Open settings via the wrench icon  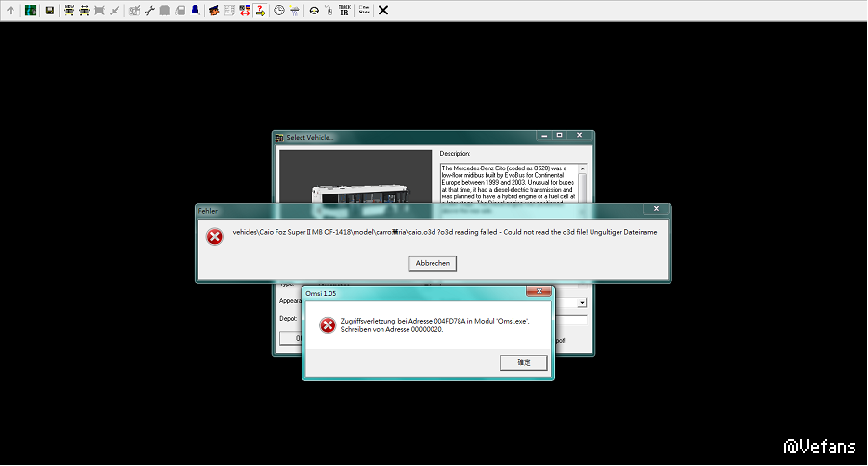pos(149,10)
